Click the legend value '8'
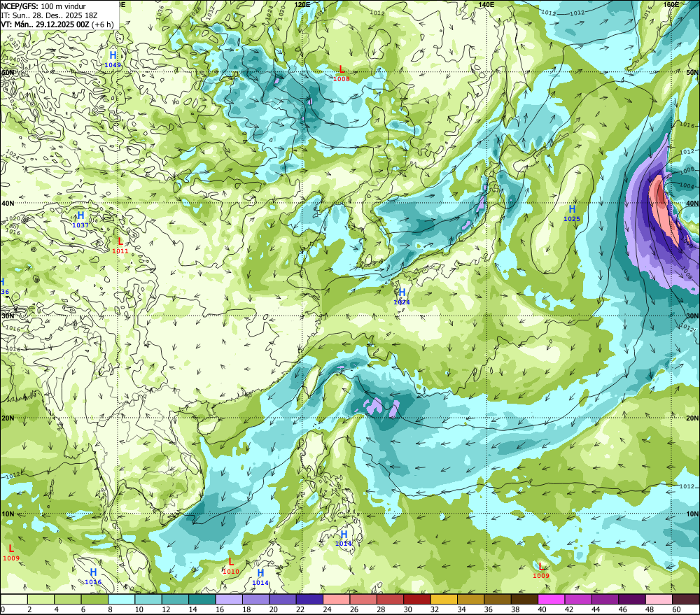The height and width of the screenshot is (615, 700). click(x=111, y=609)
